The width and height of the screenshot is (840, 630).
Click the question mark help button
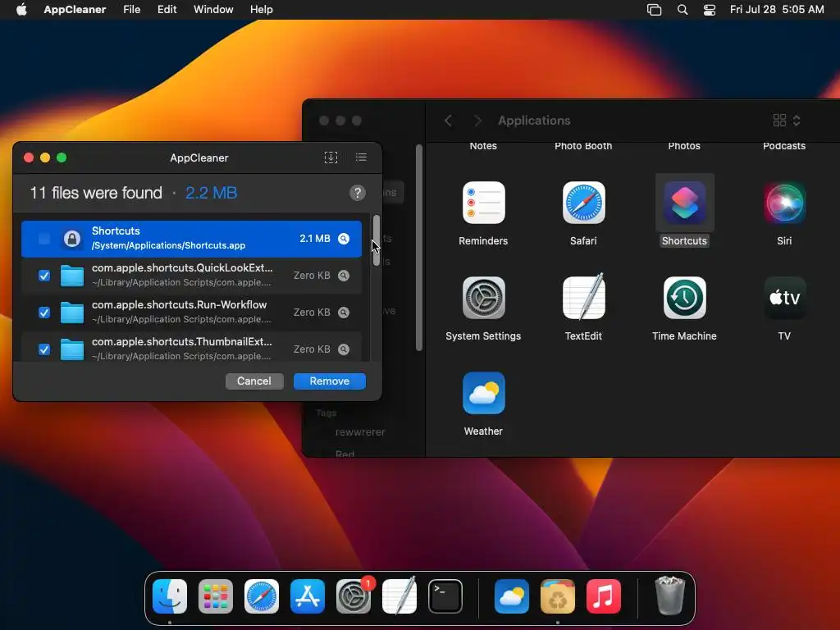click(358, 193)
